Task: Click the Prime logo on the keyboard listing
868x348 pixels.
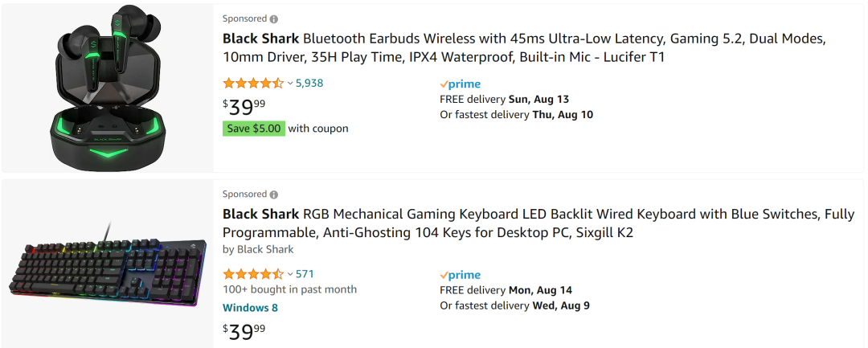Action: (x=461, y=275)
